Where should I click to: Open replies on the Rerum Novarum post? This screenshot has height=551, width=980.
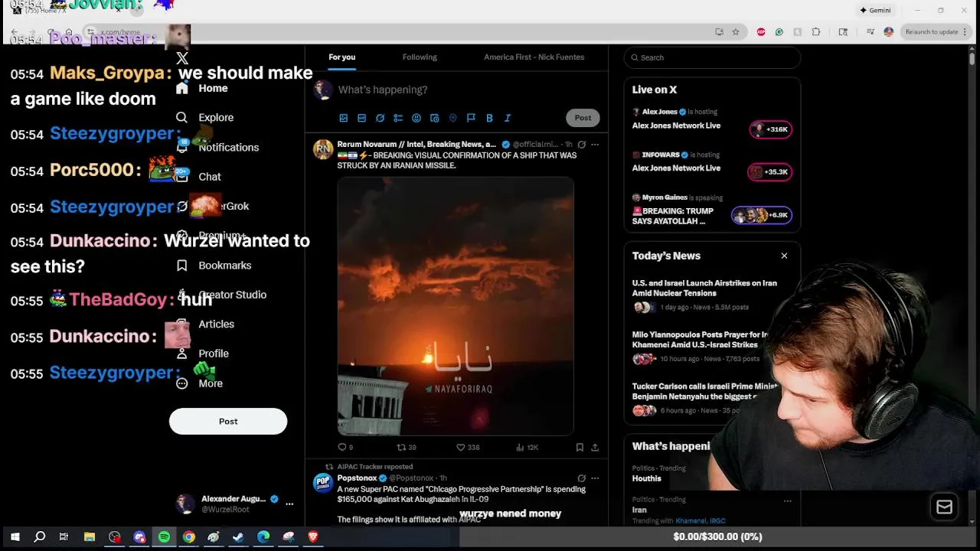click(345, 447)
